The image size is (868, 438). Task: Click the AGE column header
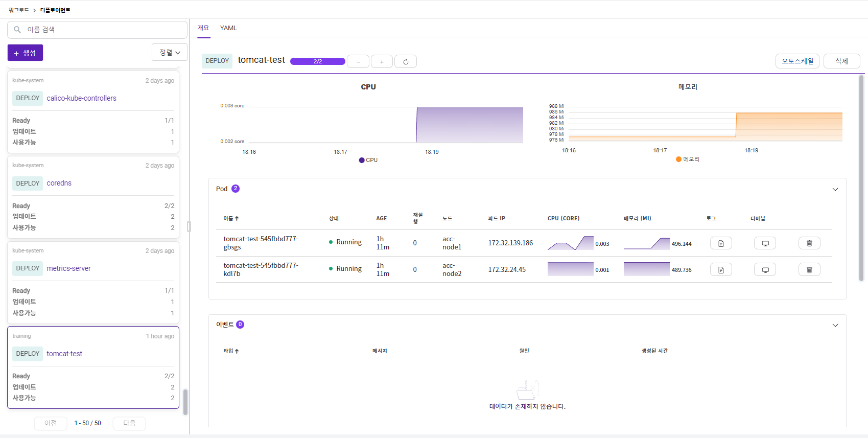click(382, 218)
